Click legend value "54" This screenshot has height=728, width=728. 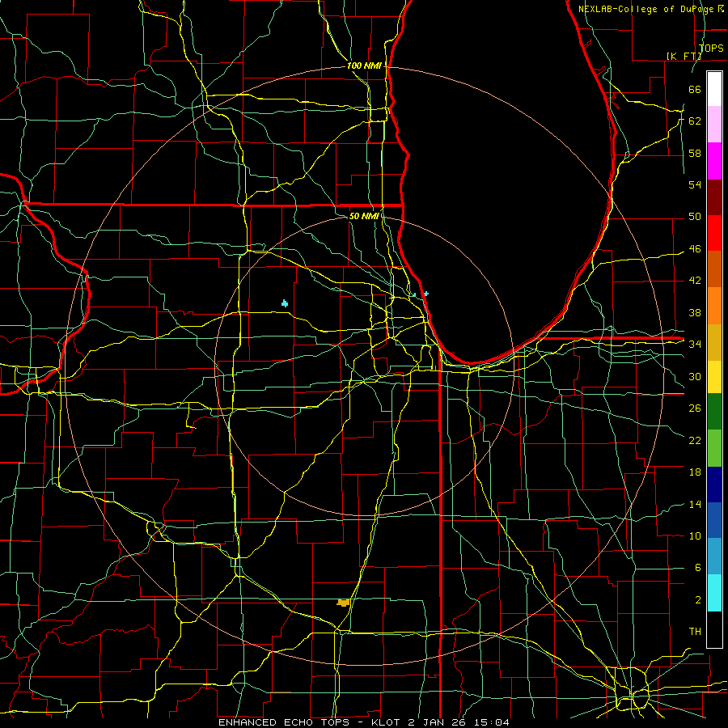point(695,184)
